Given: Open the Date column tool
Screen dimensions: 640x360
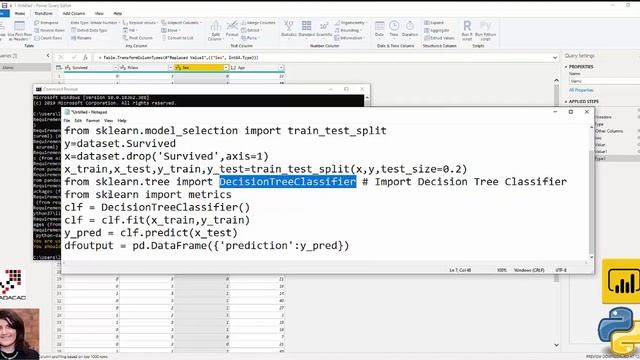Looking at the screenshot, I should pyautogui.click(x=380, y=29).
